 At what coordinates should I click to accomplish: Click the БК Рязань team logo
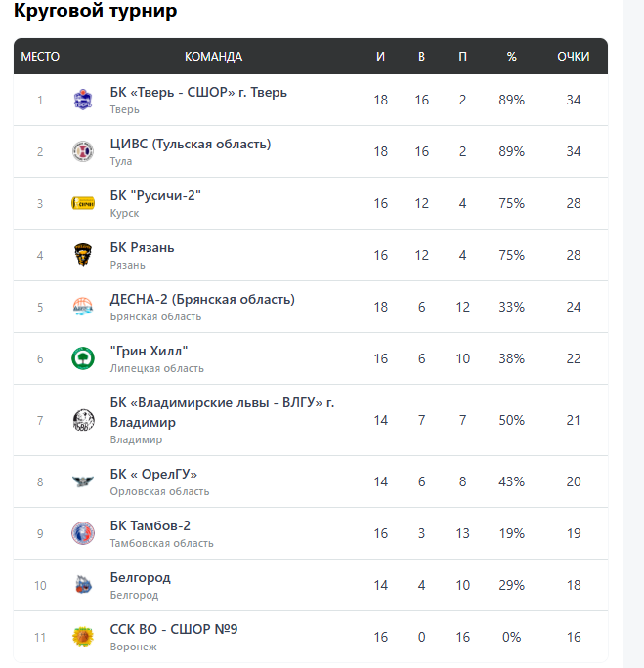coord(83,255)
